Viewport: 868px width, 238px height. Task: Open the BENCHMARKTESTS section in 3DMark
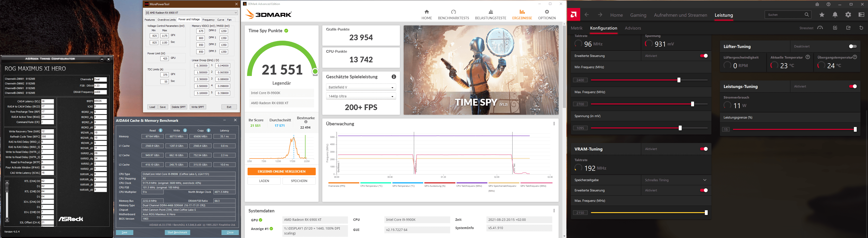click(x=453, y=15)
